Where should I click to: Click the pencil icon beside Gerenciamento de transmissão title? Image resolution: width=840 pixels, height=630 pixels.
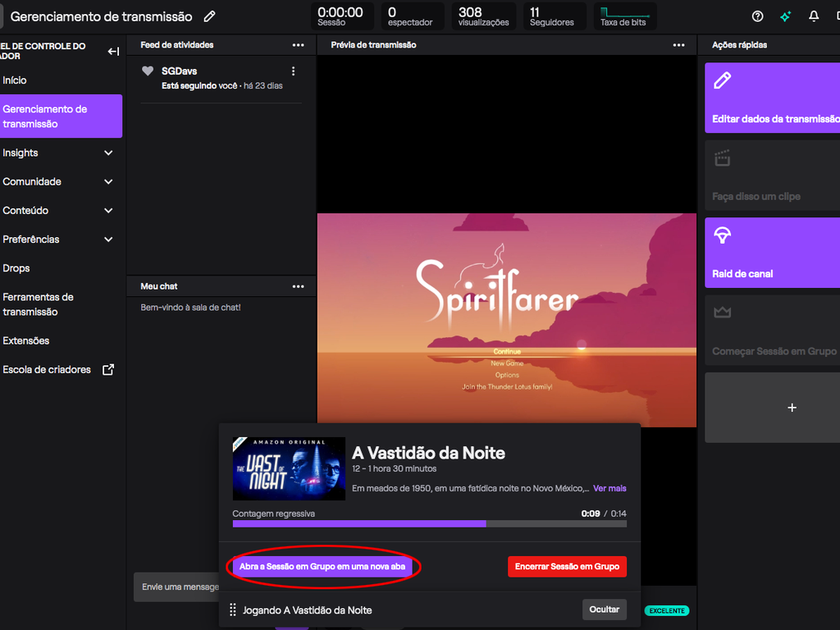point(209,16)
